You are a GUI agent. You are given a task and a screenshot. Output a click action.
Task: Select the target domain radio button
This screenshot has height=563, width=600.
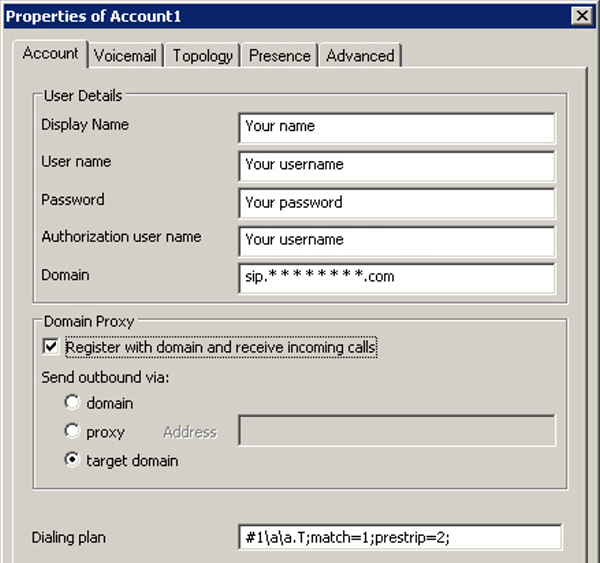pos(71,461)
